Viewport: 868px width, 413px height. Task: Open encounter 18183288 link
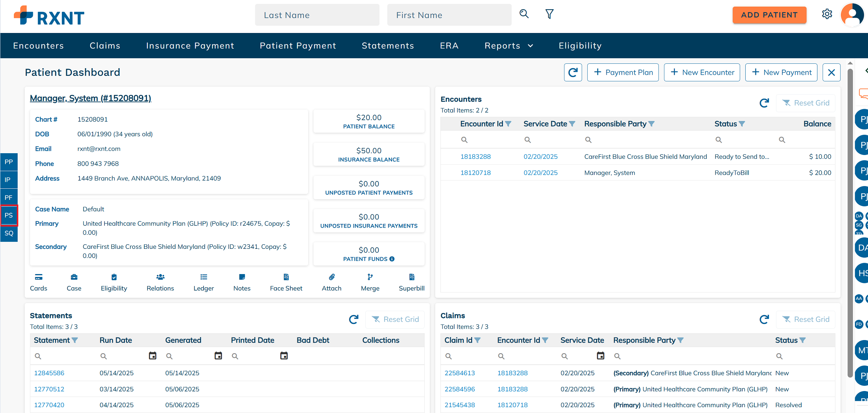click(x=475, y=156)
